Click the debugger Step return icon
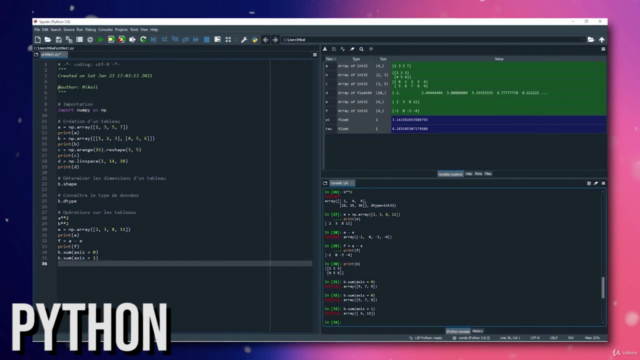The width and height of the screenshot is (640, 360). [185, 40]
